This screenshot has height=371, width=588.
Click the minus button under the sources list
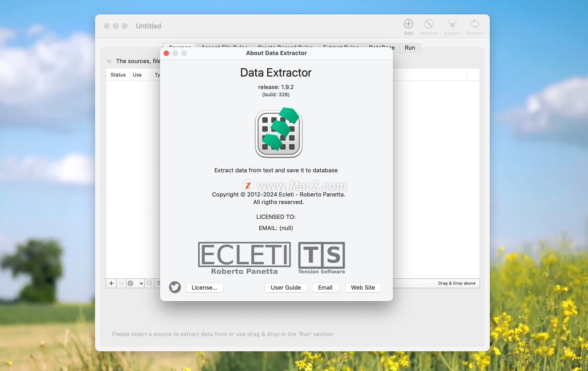(121, 283)
